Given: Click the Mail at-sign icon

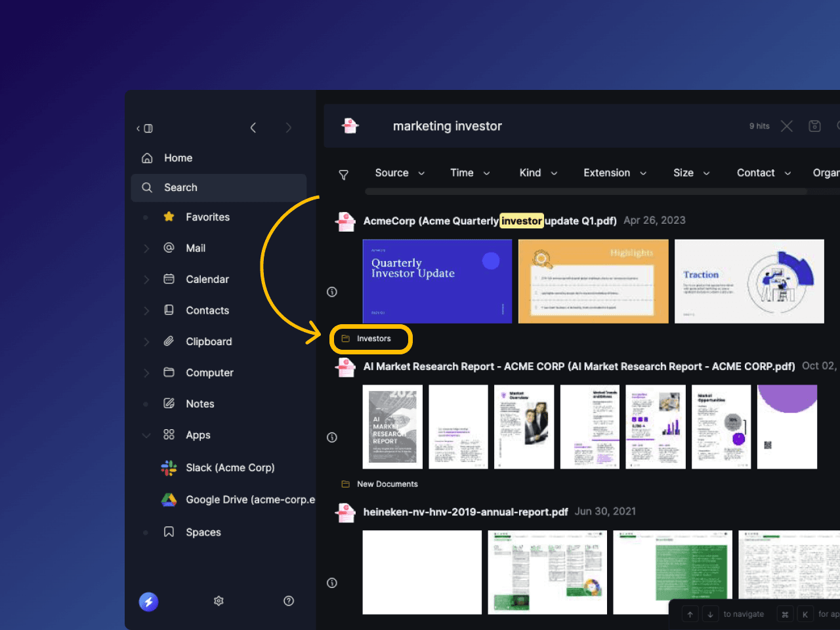Looking at the screenshot, I should point(169,247).
